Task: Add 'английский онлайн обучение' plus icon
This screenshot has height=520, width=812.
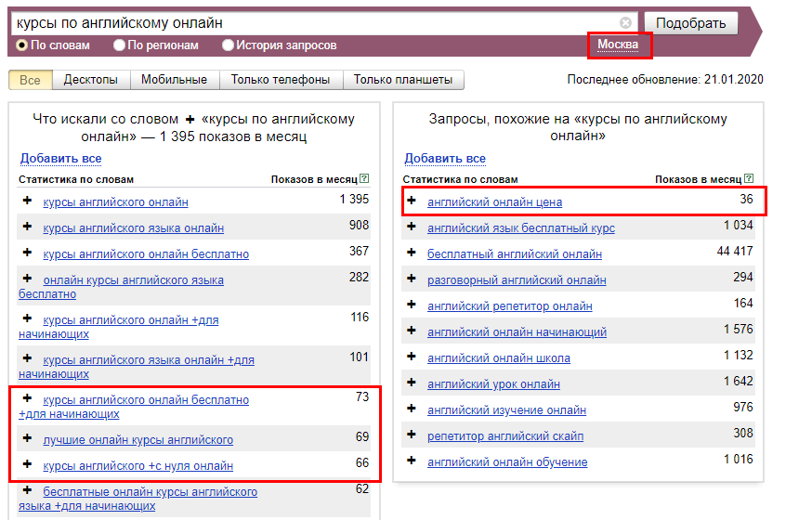Action: pyautogui.click(x=412, y=460)
